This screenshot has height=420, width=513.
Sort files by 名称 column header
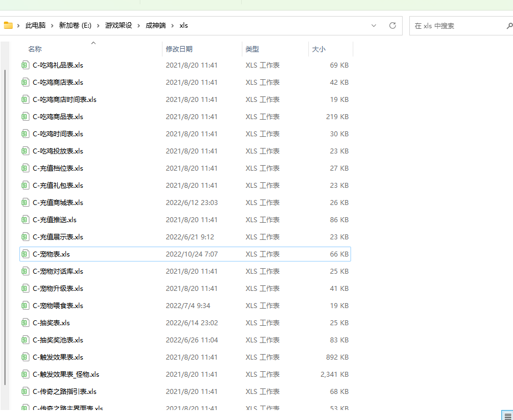pyautogui.click(x=35, y=49)
